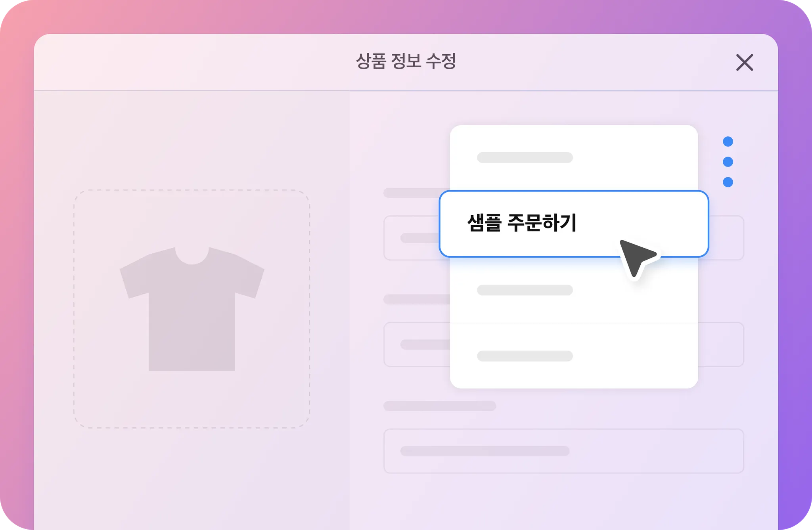The width and height of the screenshot is (812, 530).
Task: Open the blue three-dot more options menu
Action: 728,162
